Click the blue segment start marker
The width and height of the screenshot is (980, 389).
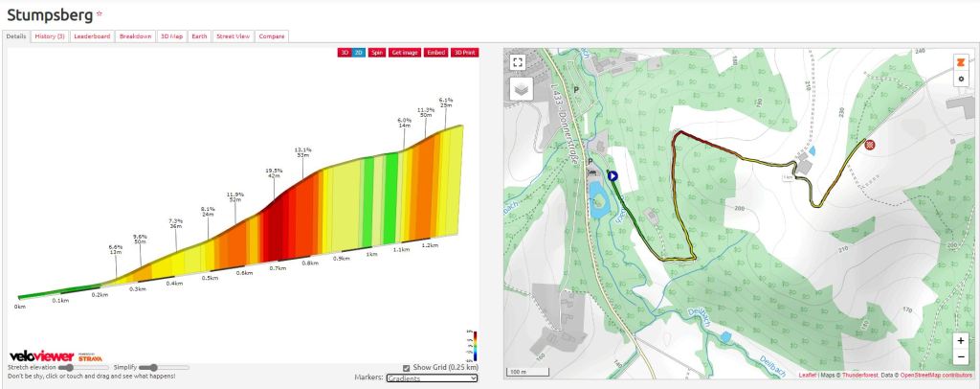coord(612,176)
